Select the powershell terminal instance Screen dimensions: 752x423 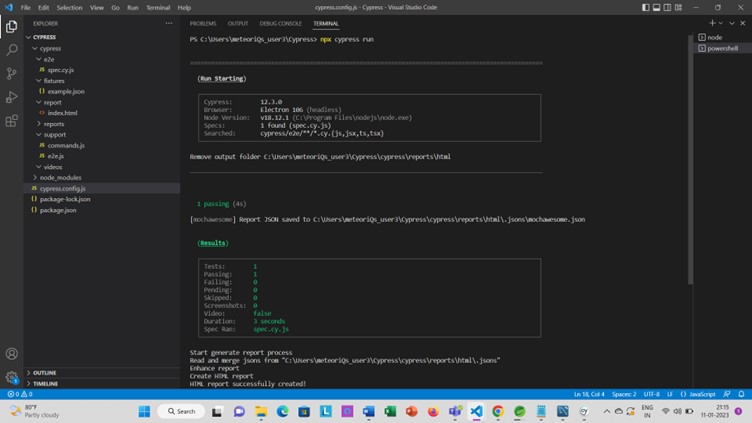pyautogui.click(x=722, y=48)
